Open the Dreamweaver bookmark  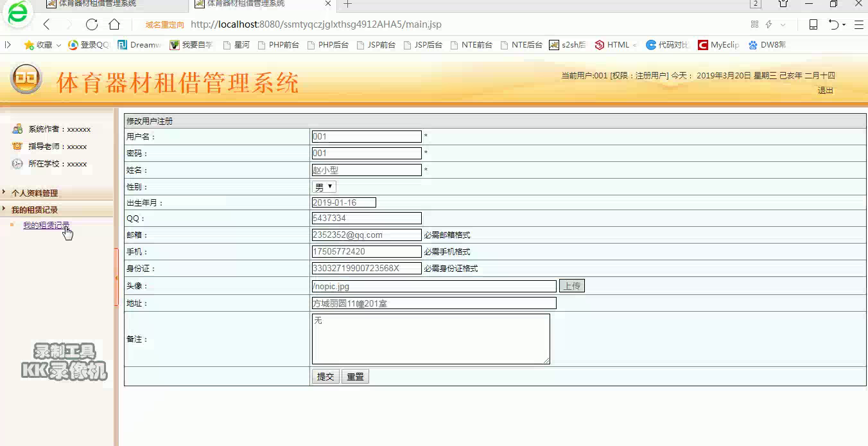(x=139, y=45)
